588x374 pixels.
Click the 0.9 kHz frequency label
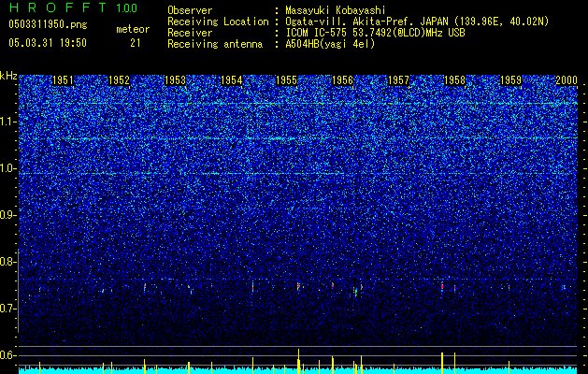click(x=8, y=215)
